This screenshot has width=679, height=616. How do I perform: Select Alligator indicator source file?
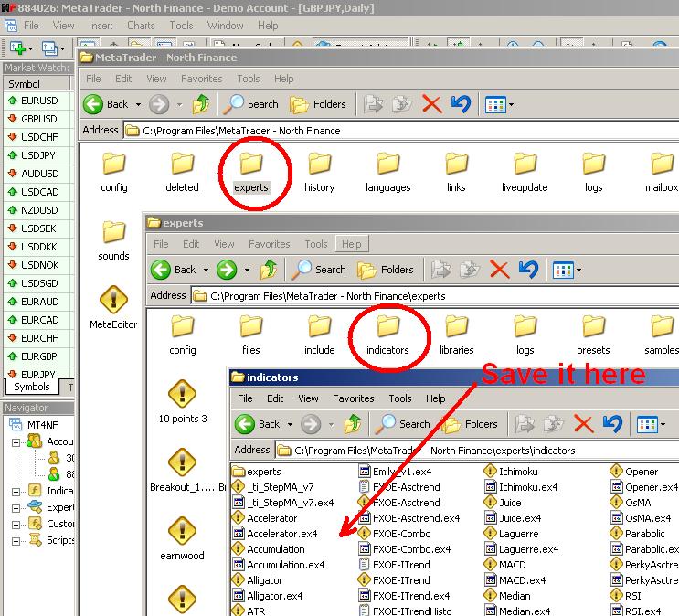(257, 580)
